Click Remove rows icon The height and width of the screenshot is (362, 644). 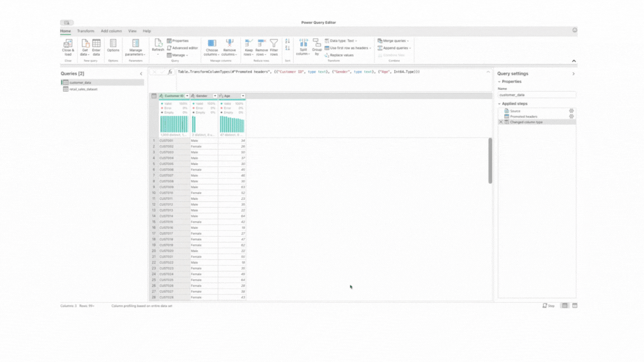point(262,42)
